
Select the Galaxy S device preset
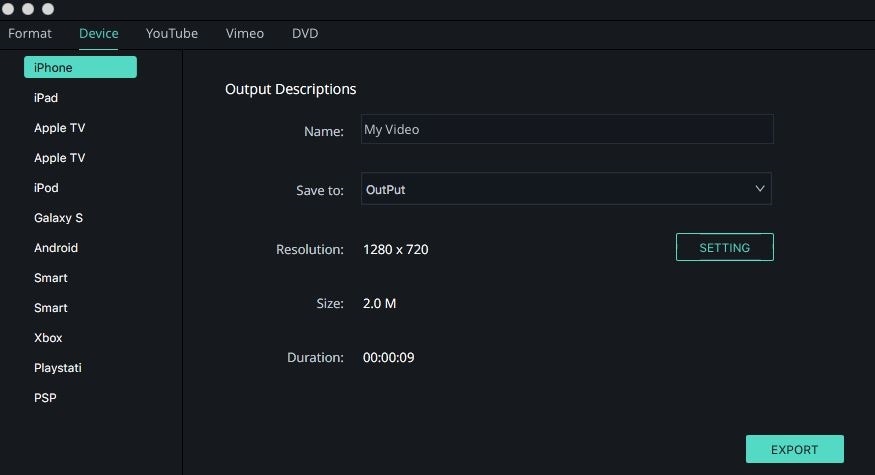point(58,218)
